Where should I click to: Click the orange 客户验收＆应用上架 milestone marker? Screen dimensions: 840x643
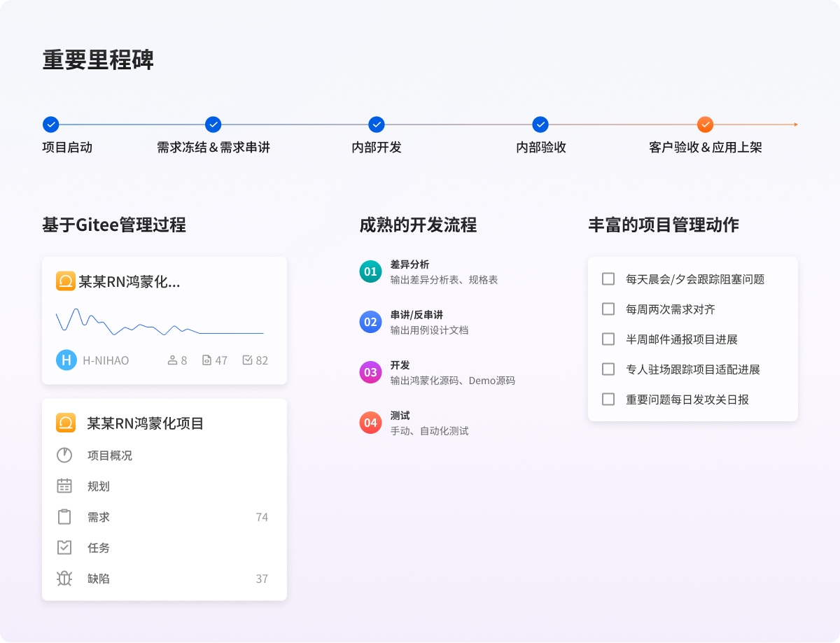click(705, 125)
